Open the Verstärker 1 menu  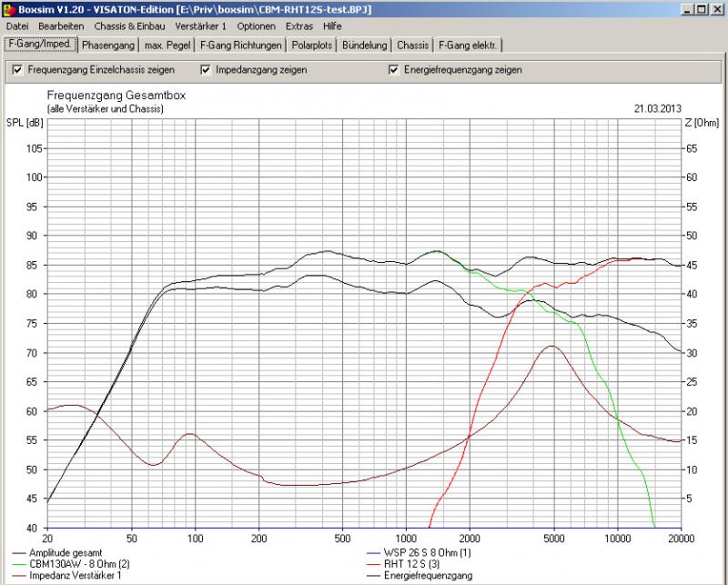coord(200,26)
